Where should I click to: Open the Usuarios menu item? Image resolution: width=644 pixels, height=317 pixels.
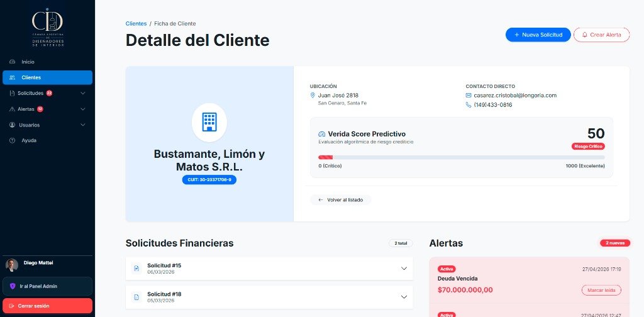tap(47, 125)
